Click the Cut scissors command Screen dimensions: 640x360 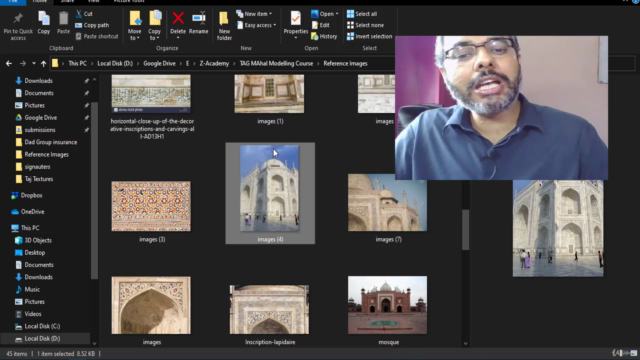point(84,14)
